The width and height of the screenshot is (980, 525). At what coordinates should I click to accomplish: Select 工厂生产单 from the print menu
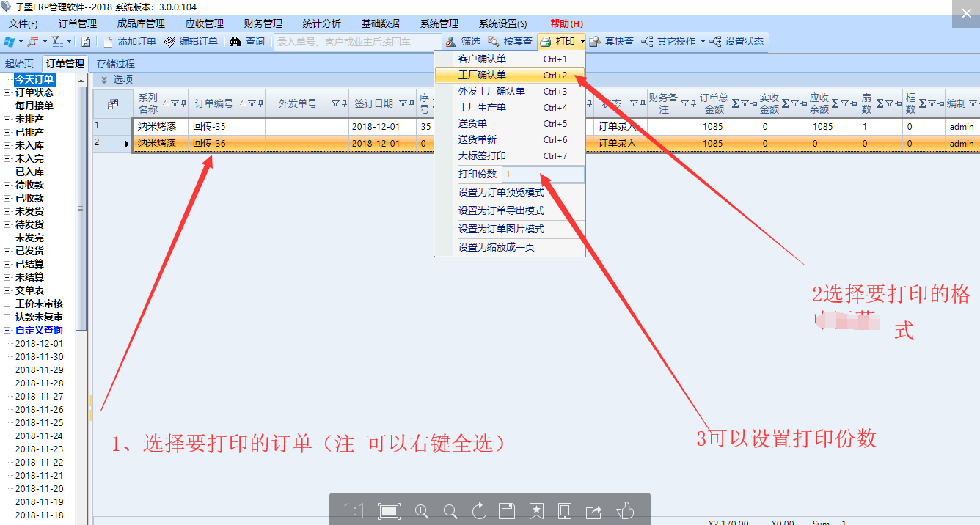(x=482, y=108)
